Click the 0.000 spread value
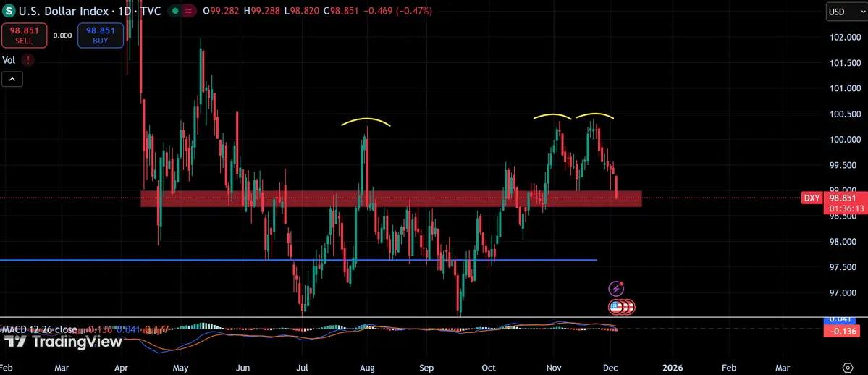The image size is (868, 375). [x=62, y=35]
